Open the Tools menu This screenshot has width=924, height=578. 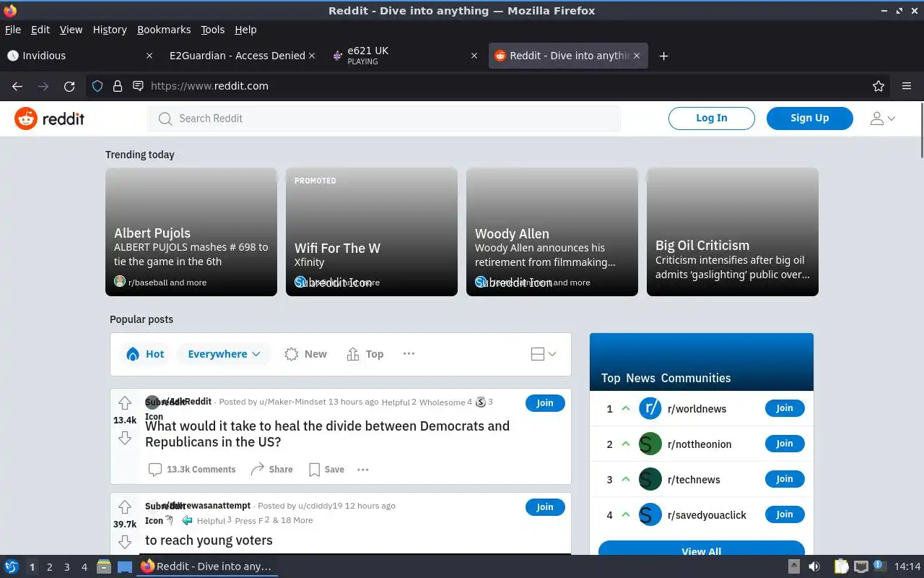coord(213,30)
